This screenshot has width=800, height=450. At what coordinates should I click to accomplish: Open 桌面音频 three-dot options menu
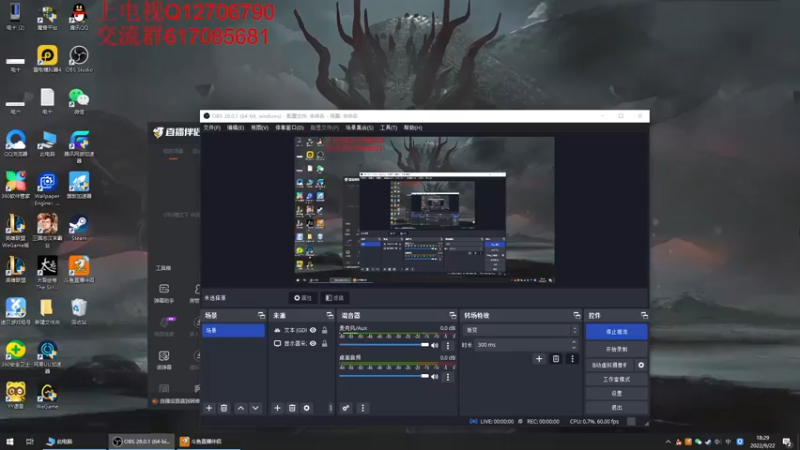[x=448, y=377]
